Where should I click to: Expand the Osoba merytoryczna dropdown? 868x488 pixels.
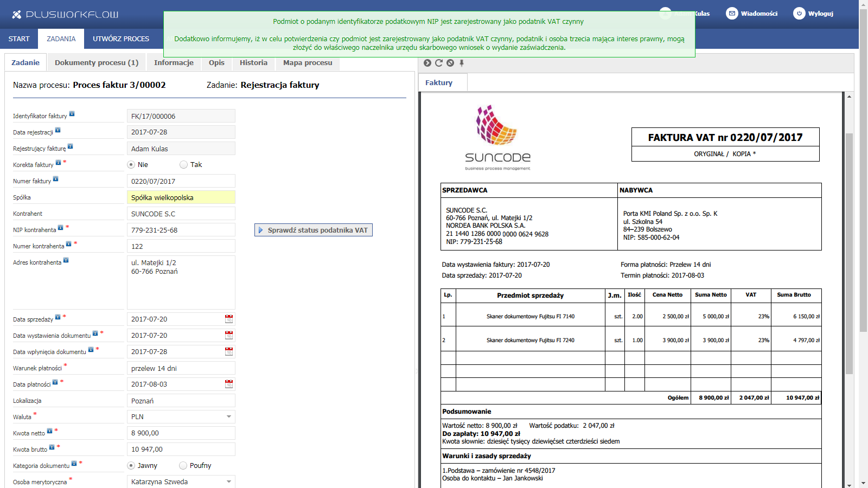tap(228, 482)
